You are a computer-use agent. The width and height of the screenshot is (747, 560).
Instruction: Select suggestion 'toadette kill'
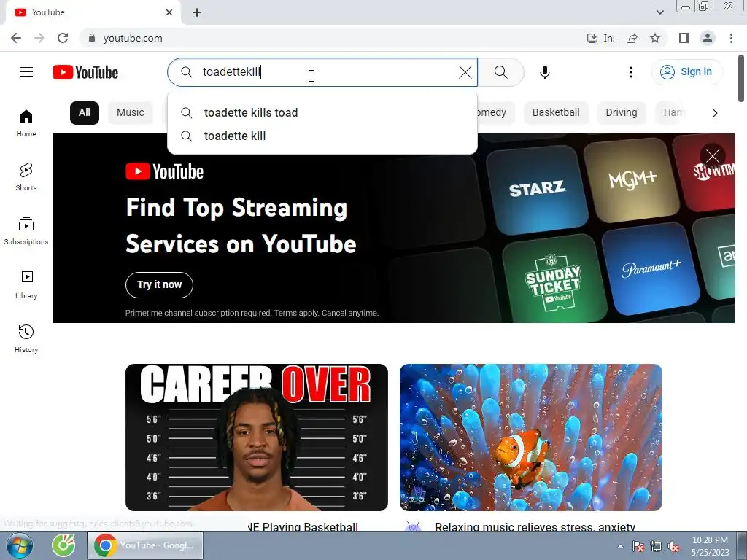pos(322,136)
